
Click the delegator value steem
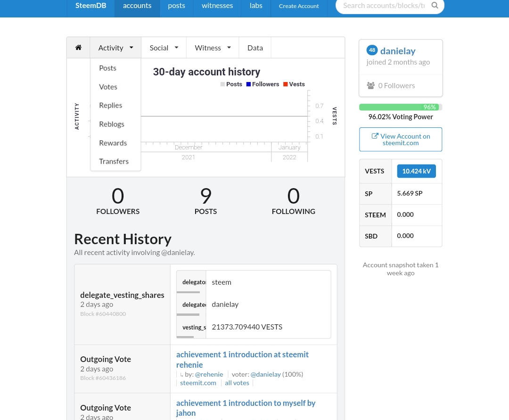tap(222, 282)
